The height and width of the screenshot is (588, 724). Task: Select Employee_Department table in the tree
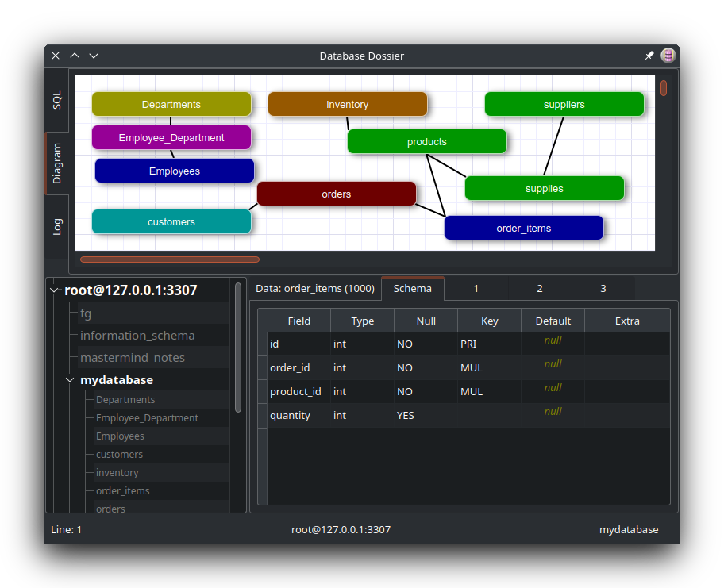(147, 417)
